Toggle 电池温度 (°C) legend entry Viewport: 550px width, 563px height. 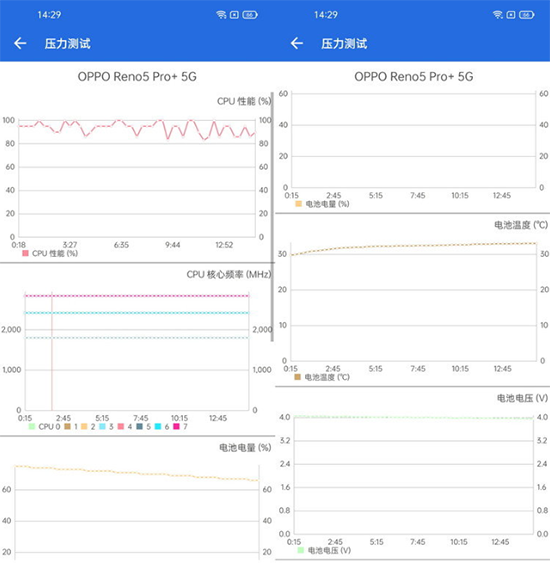tap(322, 377)
